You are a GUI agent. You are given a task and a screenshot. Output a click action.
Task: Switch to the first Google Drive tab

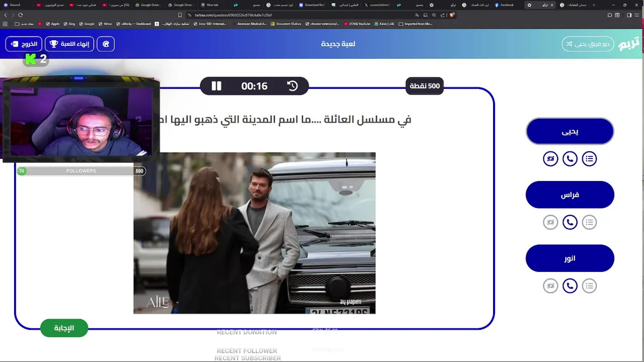click(147, 5)
